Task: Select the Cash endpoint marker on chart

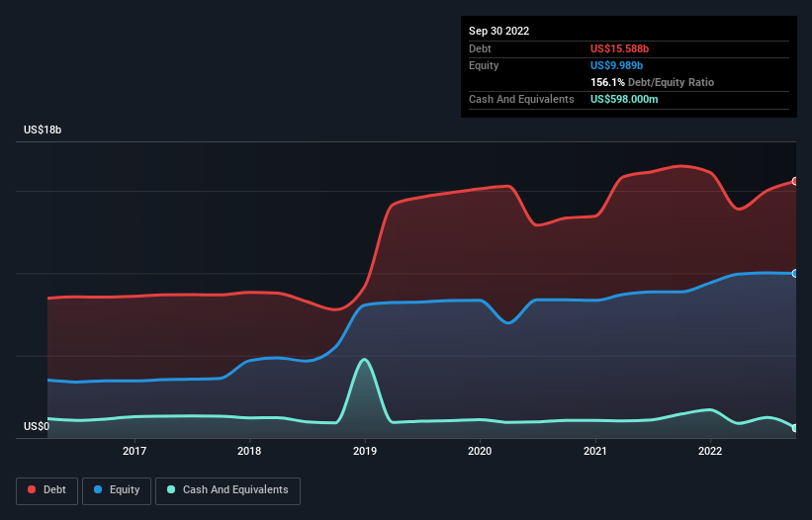Action: (795, 428)
